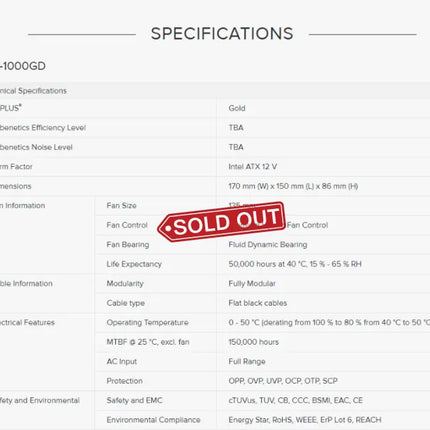Click the red SOLD OUT tag
430x430 pixels.
(x=222, y=221)
